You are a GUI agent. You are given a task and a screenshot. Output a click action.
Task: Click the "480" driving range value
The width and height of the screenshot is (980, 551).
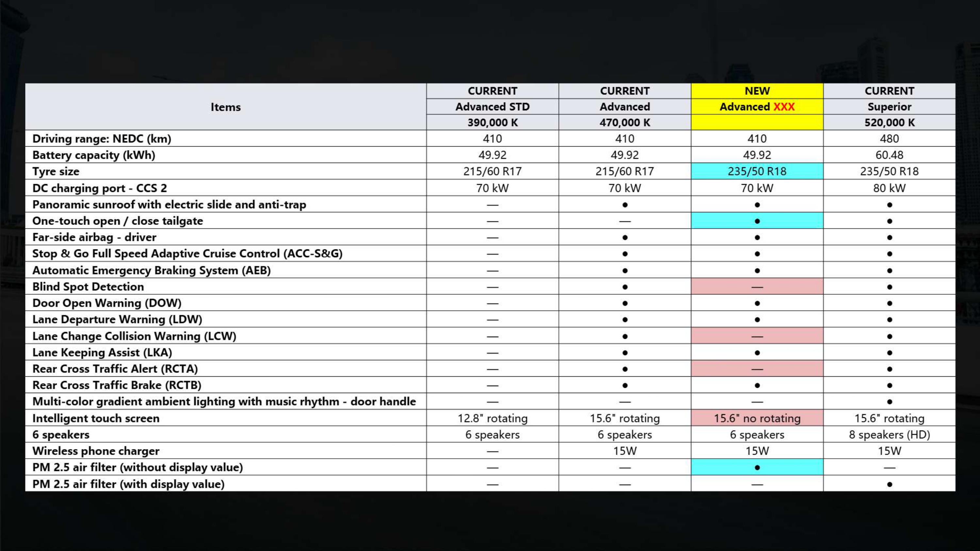(x=889, y=139)
